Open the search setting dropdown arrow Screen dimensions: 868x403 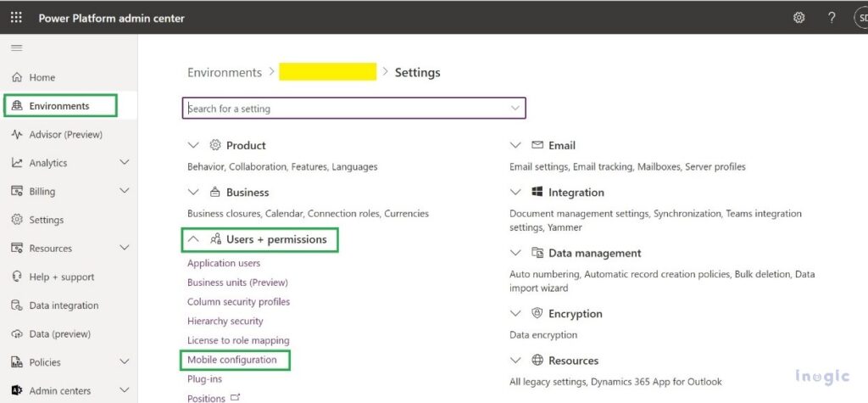pos(515,109)
